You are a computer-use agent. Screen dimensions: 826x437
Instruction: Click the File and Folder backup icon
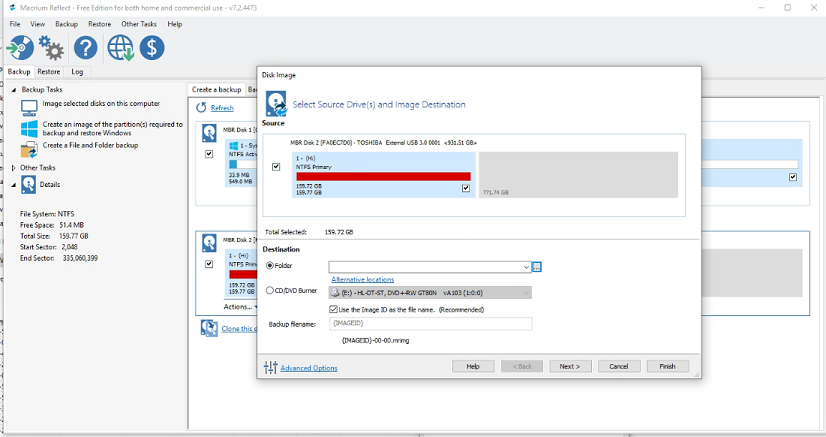click(29, 150)
